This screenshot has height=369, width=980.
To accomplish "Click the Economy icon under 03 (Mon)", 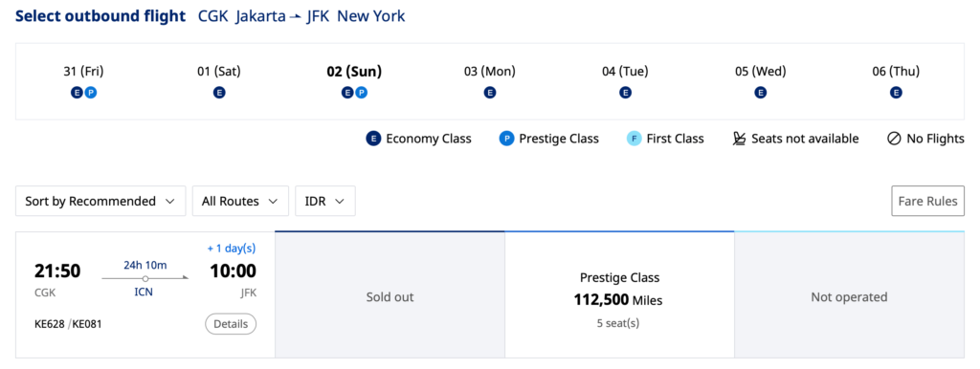I will (x=490, y=93).
